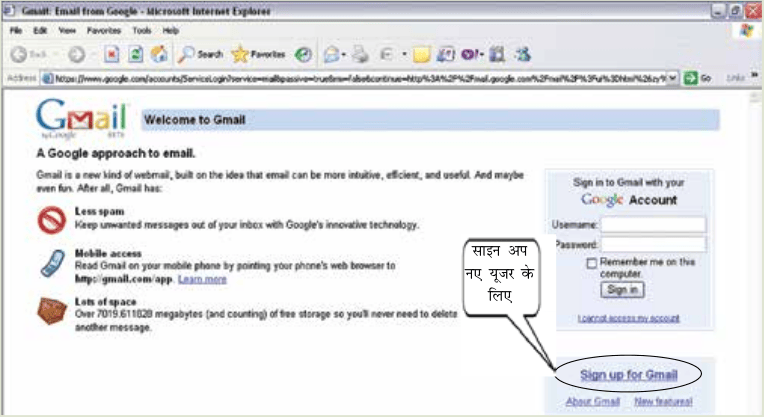Viewport: 764px width, 417px height.
Task: Open the Mail toolbar icon
Action: pyautogui.click(x=331, y=55)
